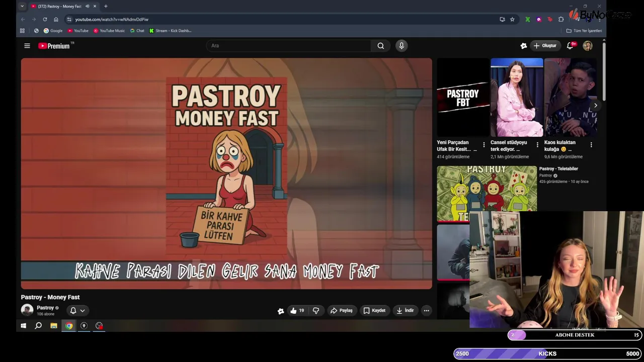Select the Pastroy - Money Fast tab

[59, 6]
